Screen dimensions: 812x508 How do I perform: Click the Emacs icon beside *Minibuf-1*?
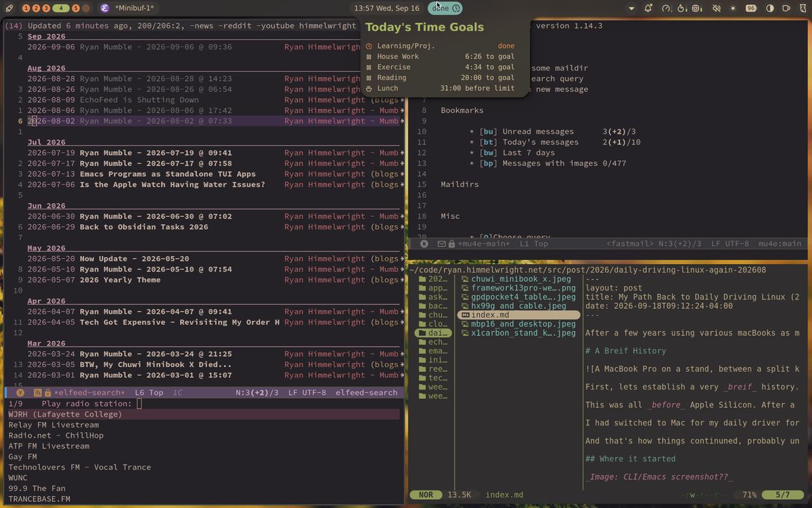[104, 8]
